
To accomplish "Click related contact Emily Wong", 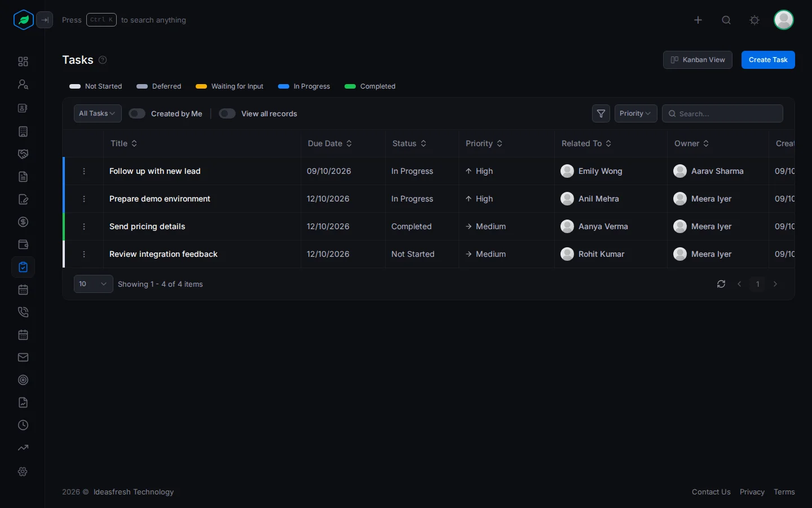I will coord(592,171).
